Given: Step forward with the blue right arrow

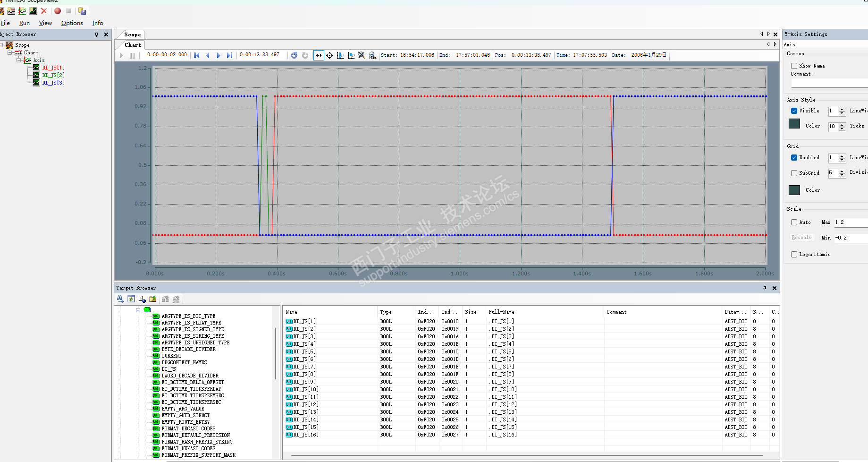Looking at the screenshot, I should (x=219, y=55).
